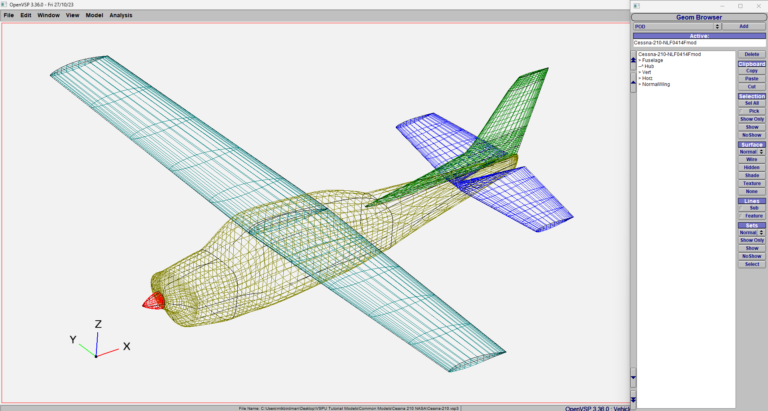Click the move-to-top double arrow icon
Image resolution: width=768 pixels, height=411 pixels.
(x=632, y=60)
